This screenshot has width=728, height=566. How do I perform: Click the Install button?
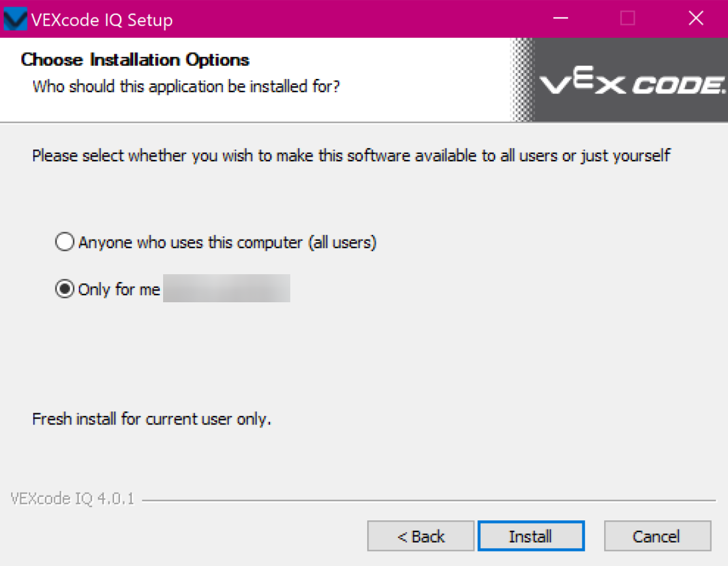531,535
